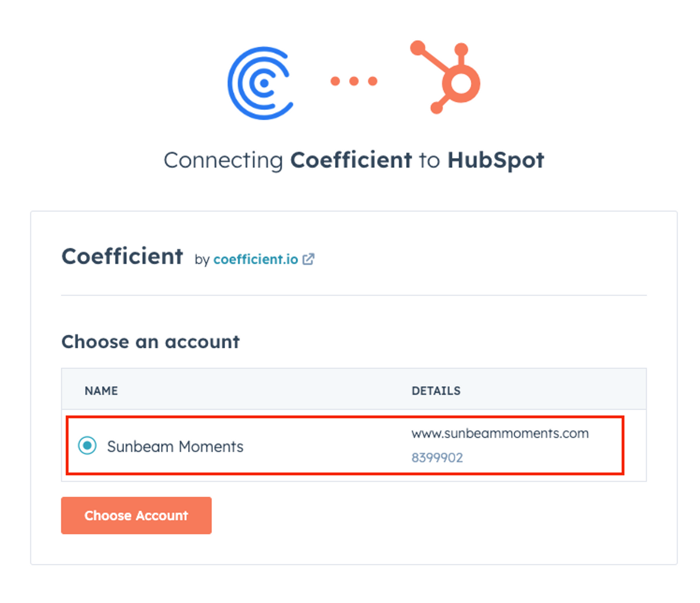Screen dimensions: 700x603
Task: Click the NAME column header
Action: pyautogui.click(x=101, y=391)
